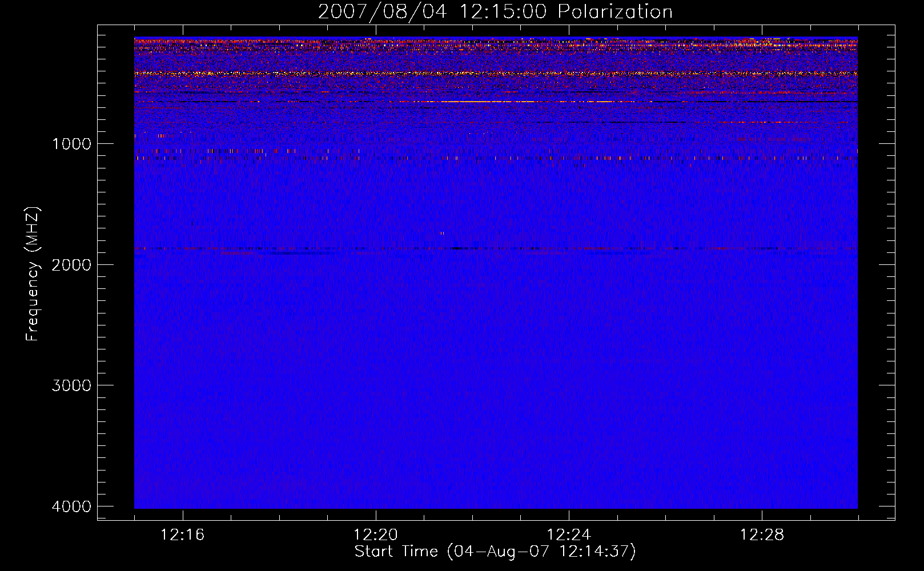Image resolution: width=924 pixels, height=571 pixels.
Task: Click the "1000" frequency tick label
Action: 71,144
